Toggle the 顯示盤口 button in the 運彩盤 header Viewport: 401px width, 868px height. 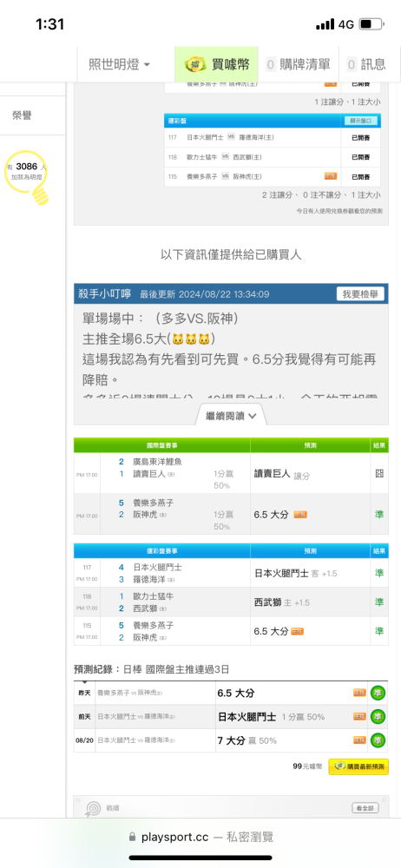point(360,120)
